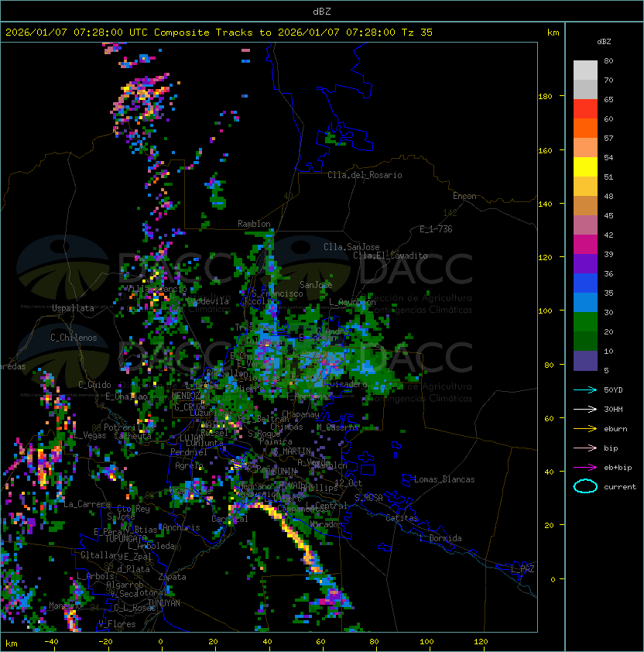Click the 'La_Carrera' map label

pyautogui.click(x=87, y=504)
